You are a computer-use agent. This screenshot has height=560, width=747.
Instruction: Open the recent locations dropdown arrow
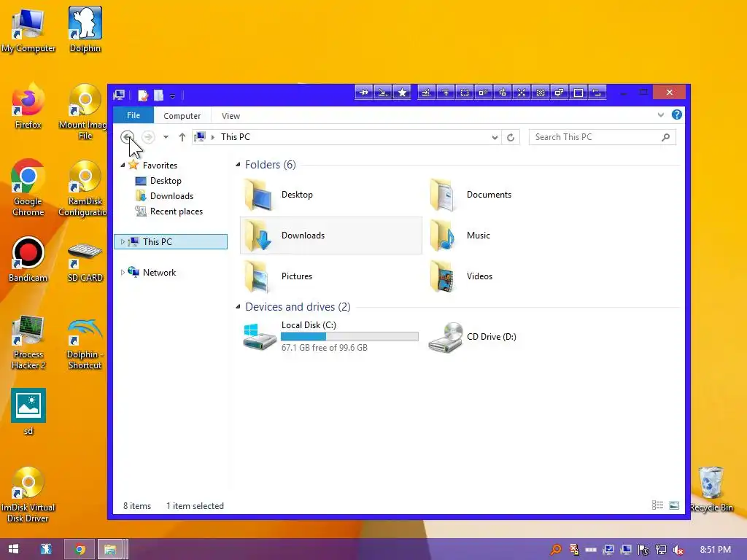[x=166, y=137]
